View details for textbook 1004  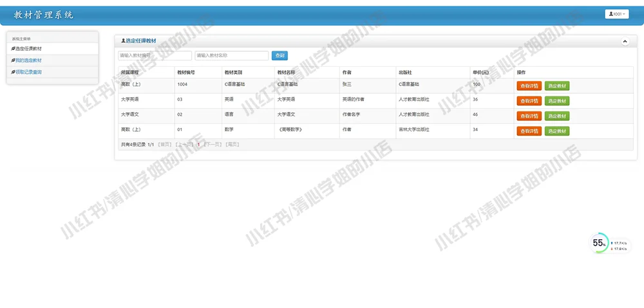point(529,86)
